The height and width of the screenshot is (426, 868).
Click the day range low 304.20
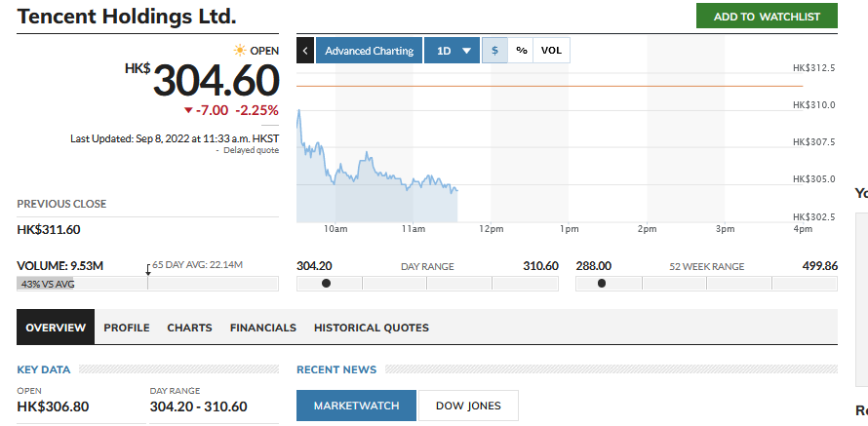314,266
